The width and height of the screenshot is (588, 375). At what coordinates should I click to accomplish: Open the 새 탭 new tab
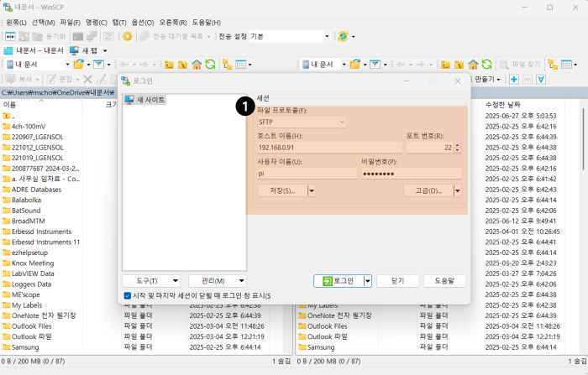click(84, 50)
